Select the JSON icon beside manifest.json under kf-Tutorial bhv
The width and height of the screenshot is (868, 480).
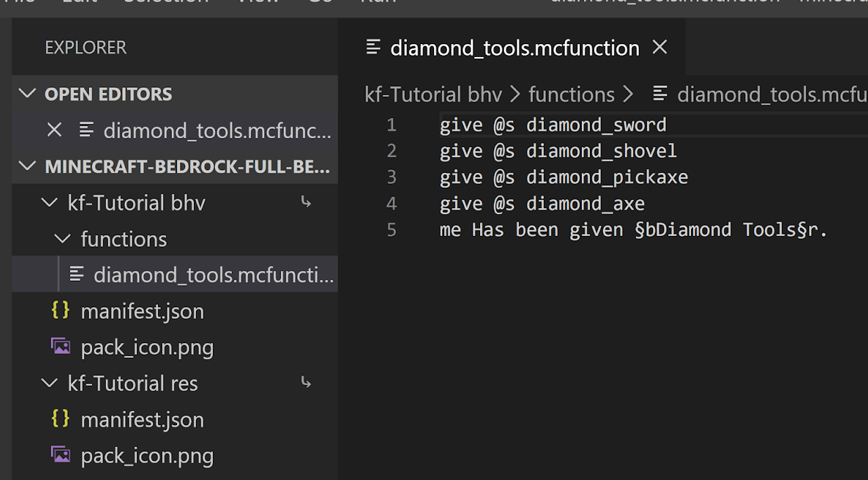pos(60,311)
